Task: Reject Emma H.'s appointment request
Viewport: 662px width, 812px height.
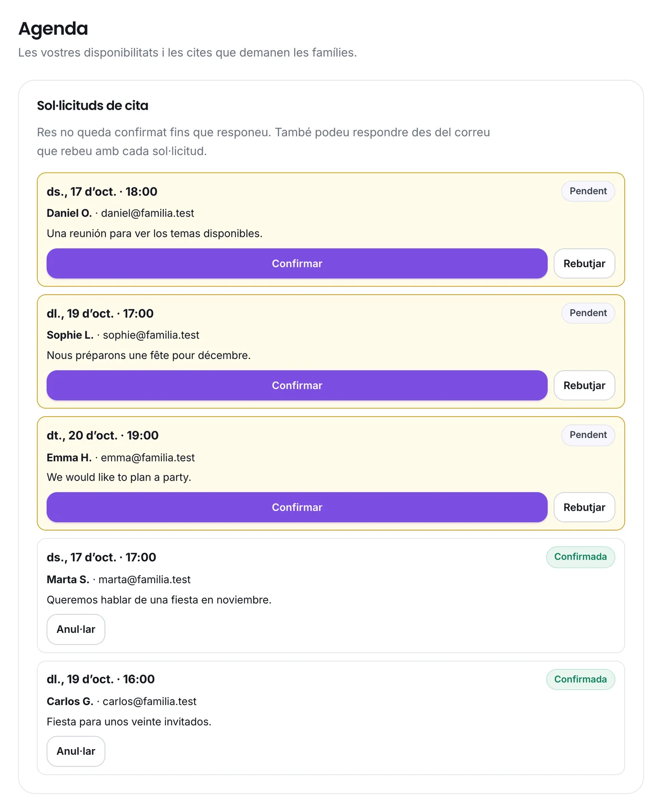Action: (x=584, y=507)
